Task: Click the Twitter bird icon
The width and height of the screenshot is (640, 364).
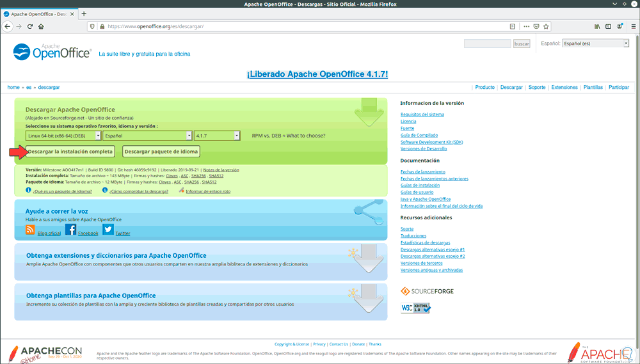Action: pos(108,229)
